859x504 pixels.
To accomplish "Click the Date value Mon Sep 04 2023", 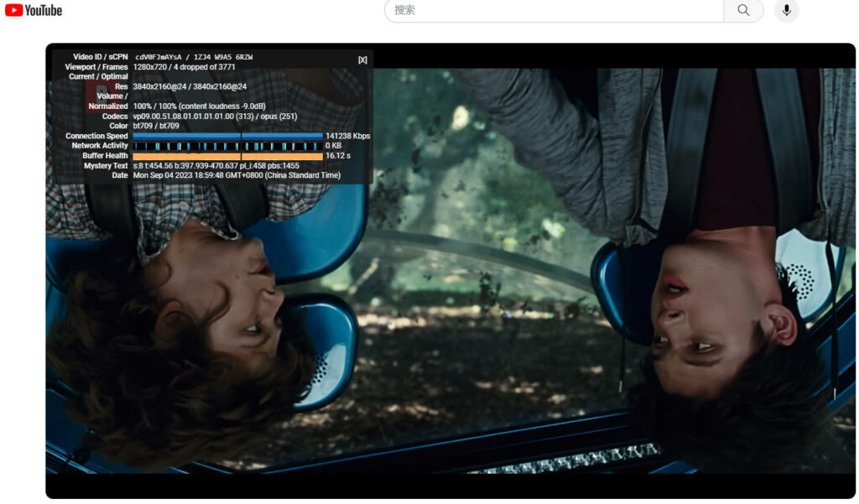I will tap(237, 175).
